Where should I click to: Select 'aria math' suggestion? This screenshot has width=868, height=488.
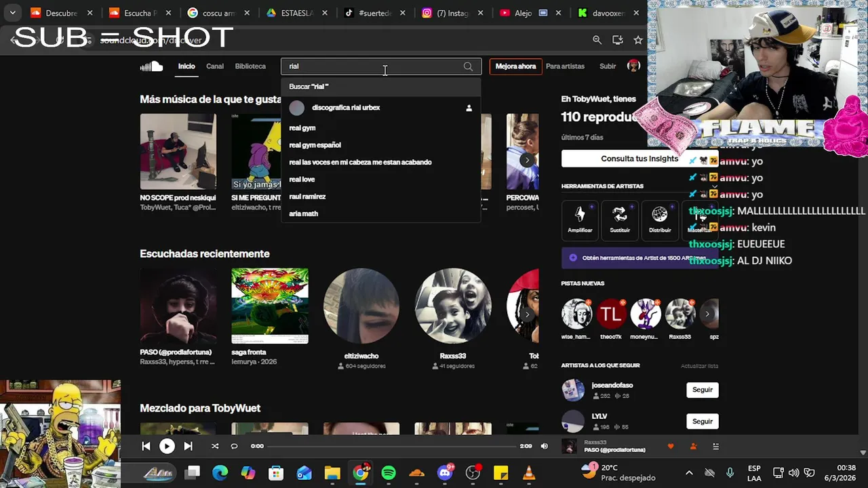tap(381, 213)
